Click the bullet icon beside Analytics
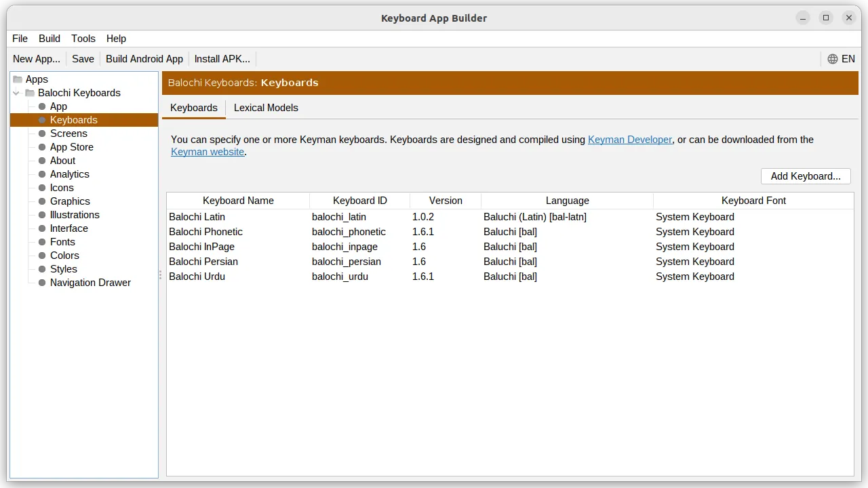This screenshot has width=868, height=488. pos(42,174)
